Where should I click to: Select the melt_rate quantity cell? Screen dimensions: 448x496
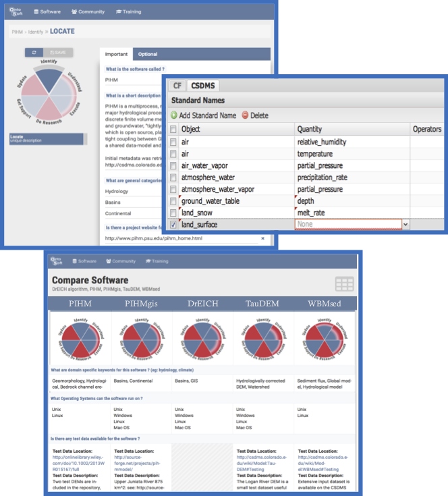pos(352,213)
